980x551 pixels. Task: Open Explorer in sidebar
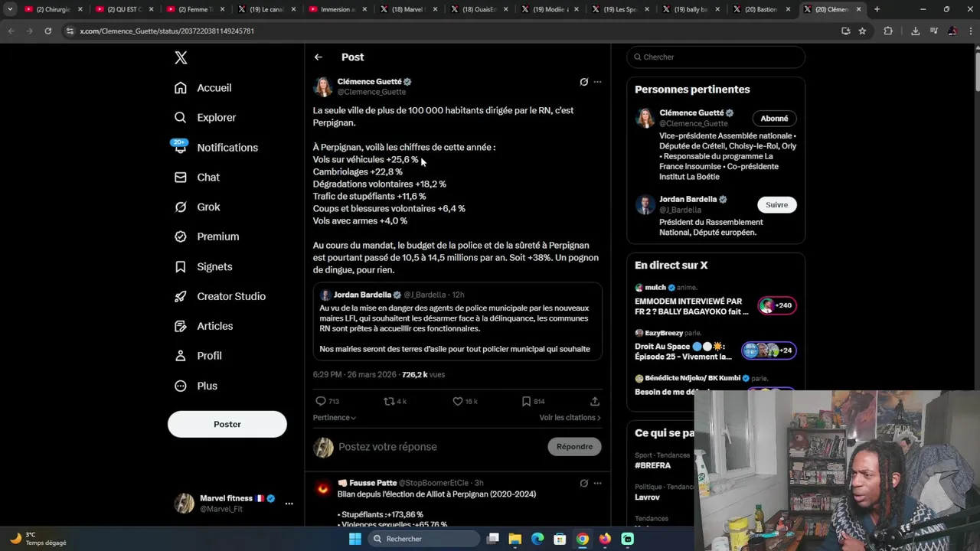click(206, 118)
